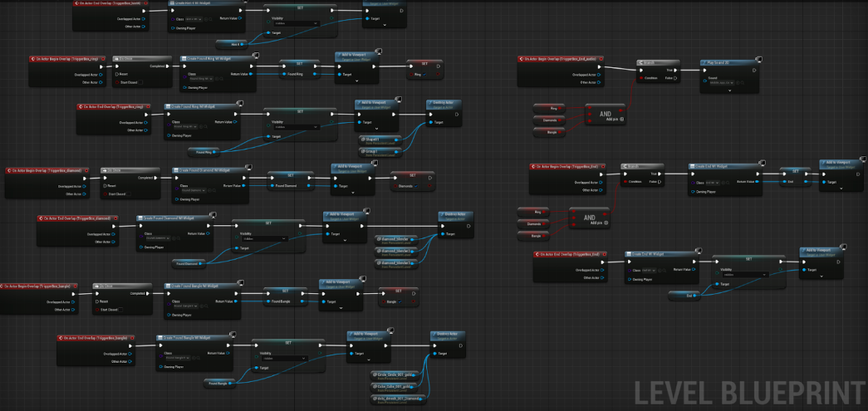Add pin on AND node under TriggerBox_End_audio

tap(615, 119)
